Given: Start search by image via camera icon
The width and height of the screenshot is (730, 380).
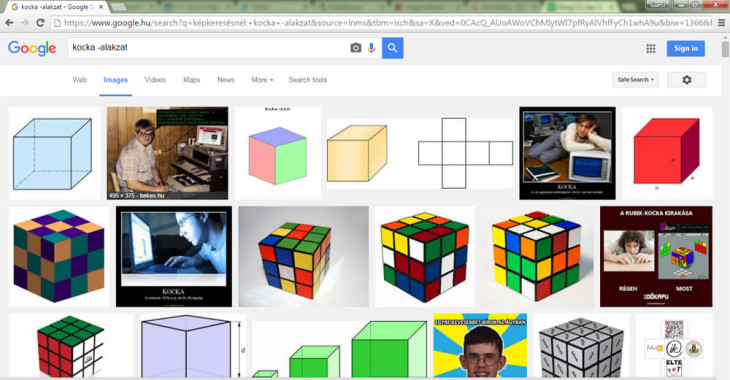Looking at the screenshot, I should coord(356,48).
